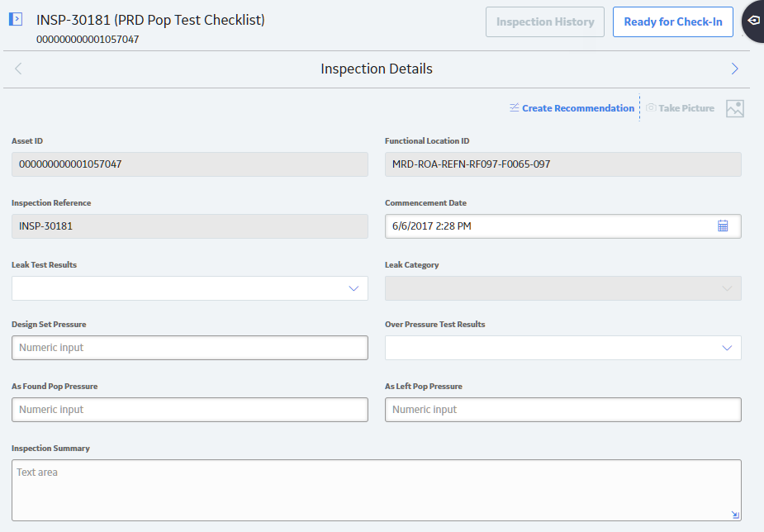The width and height of the screenshot is (764, 532).
Task: Open the Leak Test Results dropdown
Action: [189, 288]
